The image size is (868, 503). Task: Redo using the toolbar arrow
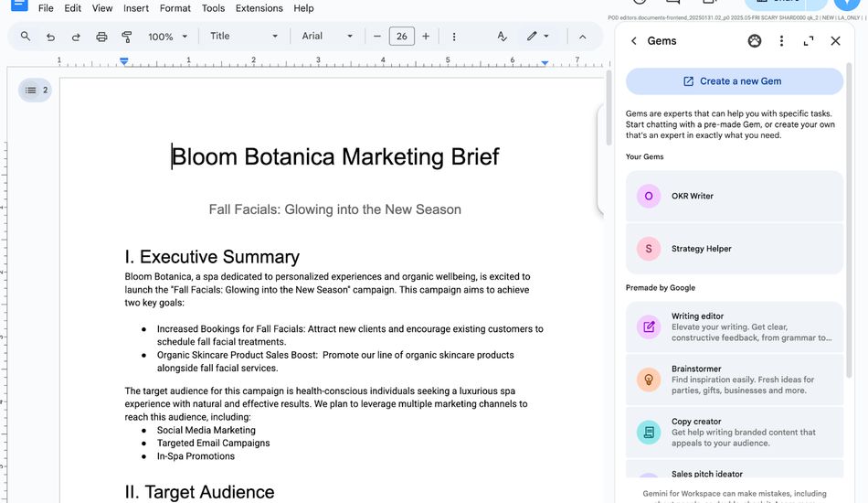click(x=76, y=37)
